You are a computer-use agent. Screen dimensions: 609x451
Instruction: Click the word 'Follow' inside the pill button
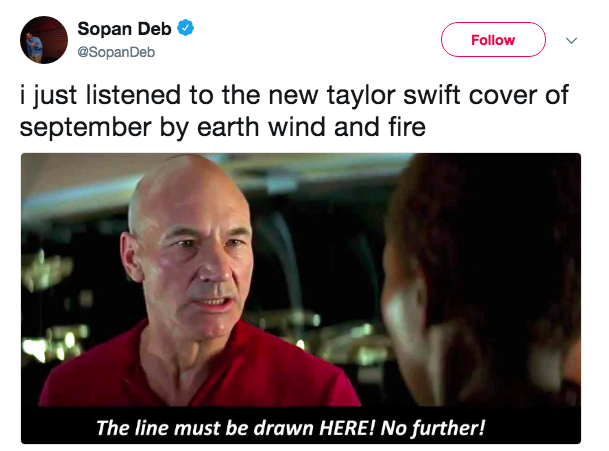[x=493, y=40]
